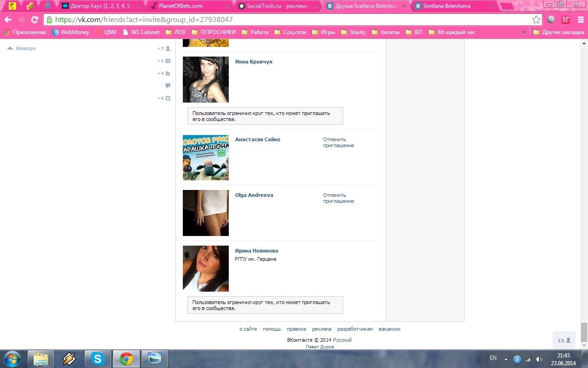The image size is (588, 368).
Task: Switch to Доктор Хаус tab
Action: 102,6
